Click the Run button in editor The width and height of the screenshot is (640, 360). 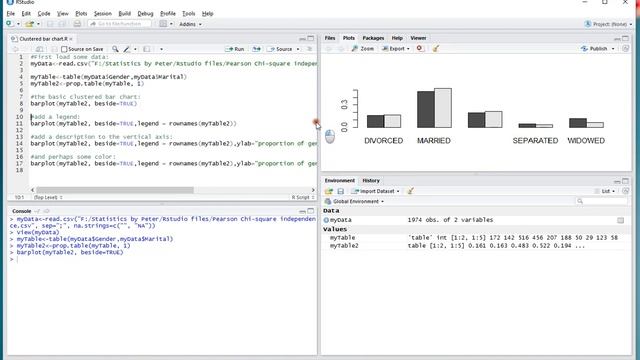coord(235,49)
